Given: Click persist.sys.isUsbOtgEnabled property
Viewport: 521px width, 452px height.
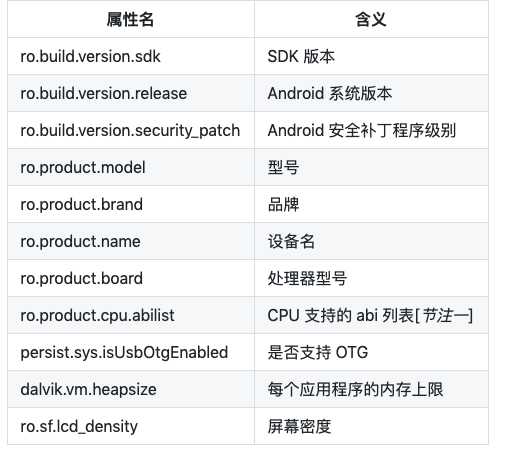Looking at the screenshot, I should pyautogui.click(x=124, y=352).
